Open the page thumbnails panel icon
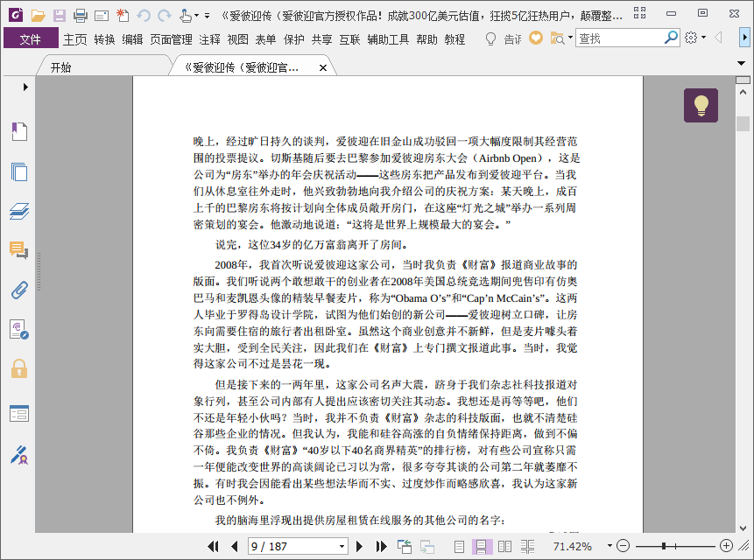The height and width of the screenshot is (560, 754). pos(19,171)
